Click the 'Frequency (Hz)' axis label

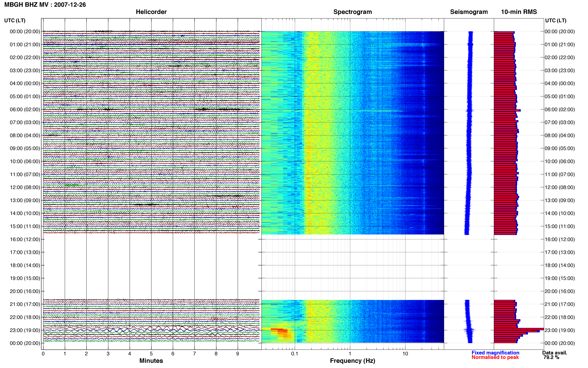pyautogui.click(x=352, y=361)
